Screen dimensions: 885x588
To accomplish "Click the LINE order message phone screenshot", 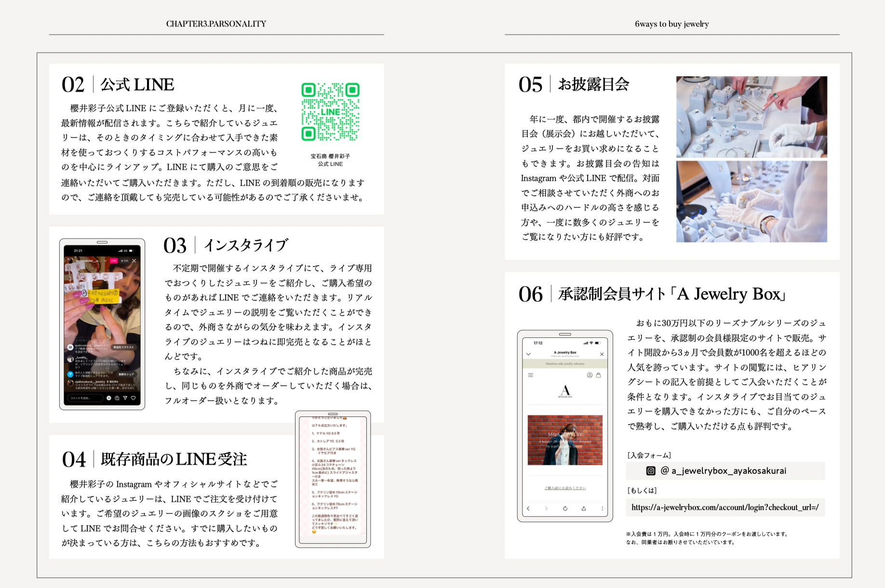I will [333, 479].
